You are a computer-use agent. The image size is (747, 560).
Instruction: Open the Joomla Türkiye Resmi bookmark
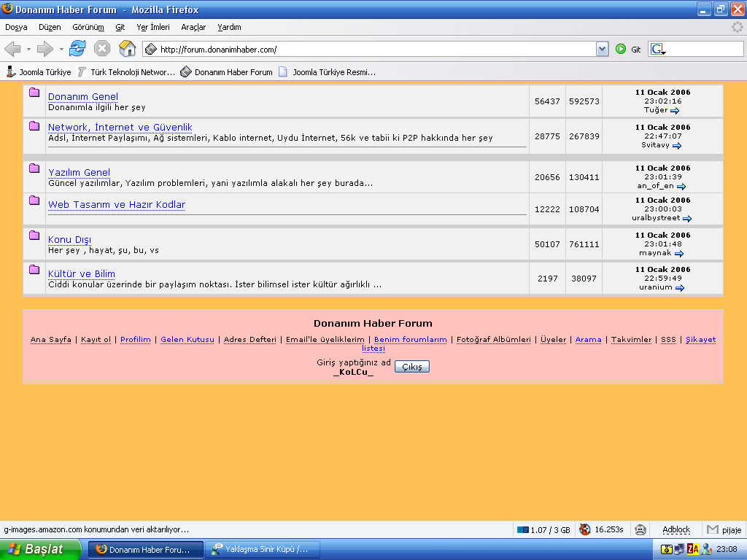coord(328,72)
